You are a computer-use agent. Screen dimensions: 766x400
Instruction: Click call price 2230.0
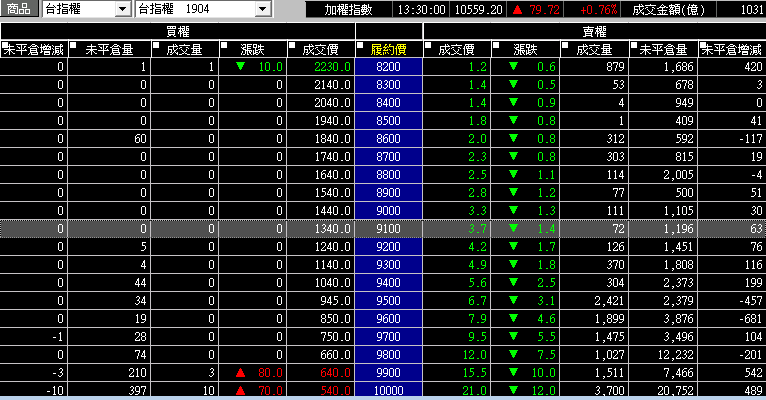tap(332, 66)
